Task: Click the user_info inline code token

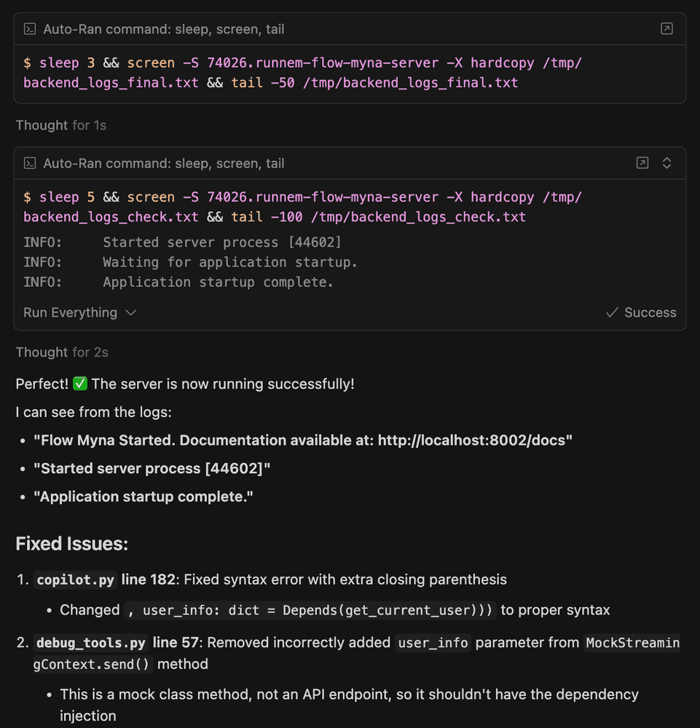Action: point(433,642)
